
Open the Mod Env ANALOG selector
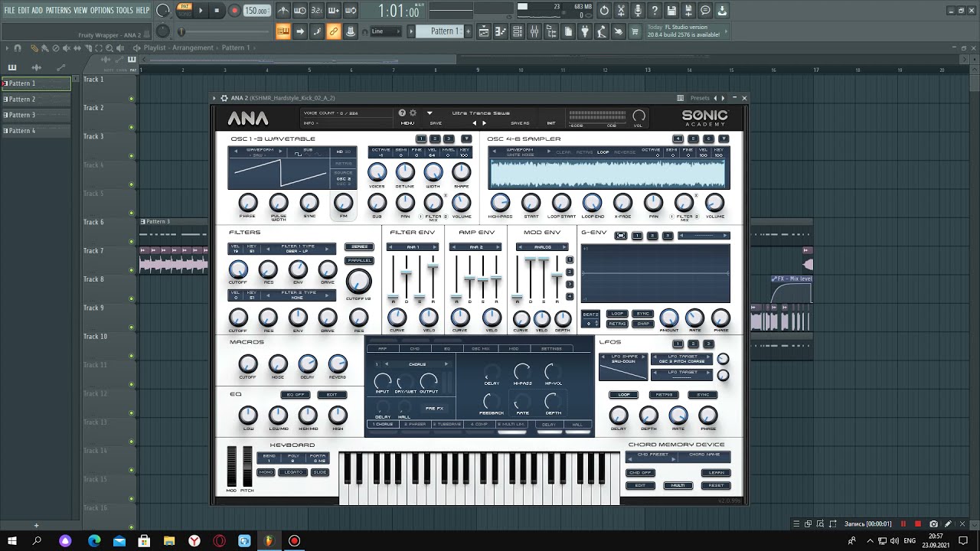coord(542,247)
